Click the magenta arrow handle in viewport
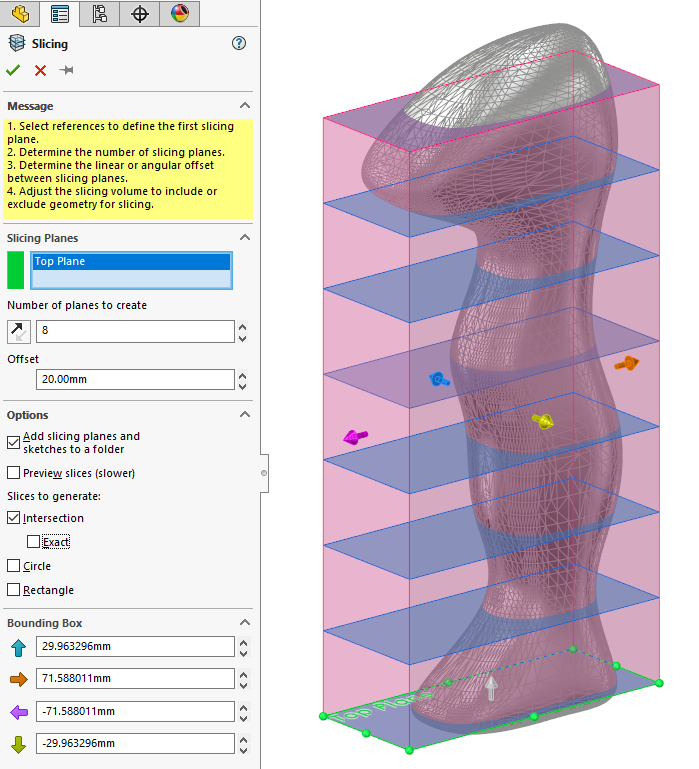This screenshot has width=699, height=769. [355, 436]
